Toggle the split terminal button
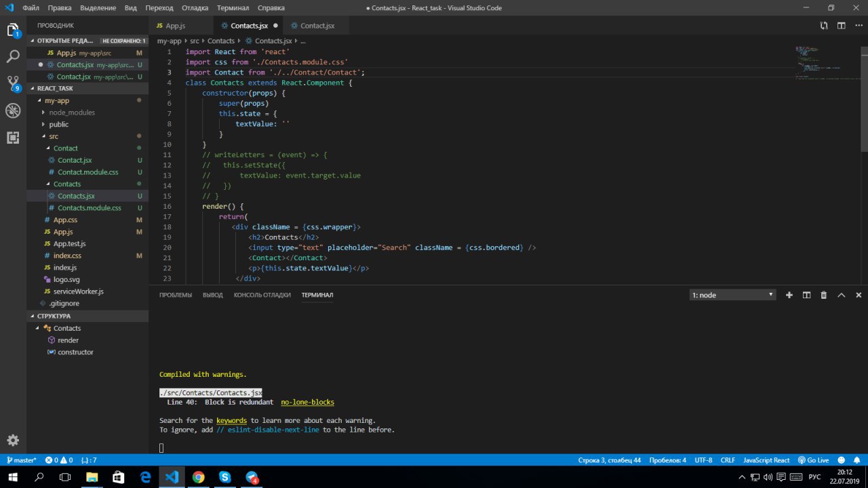The width and height of the screenshot is (868, 488). (807, 295)
